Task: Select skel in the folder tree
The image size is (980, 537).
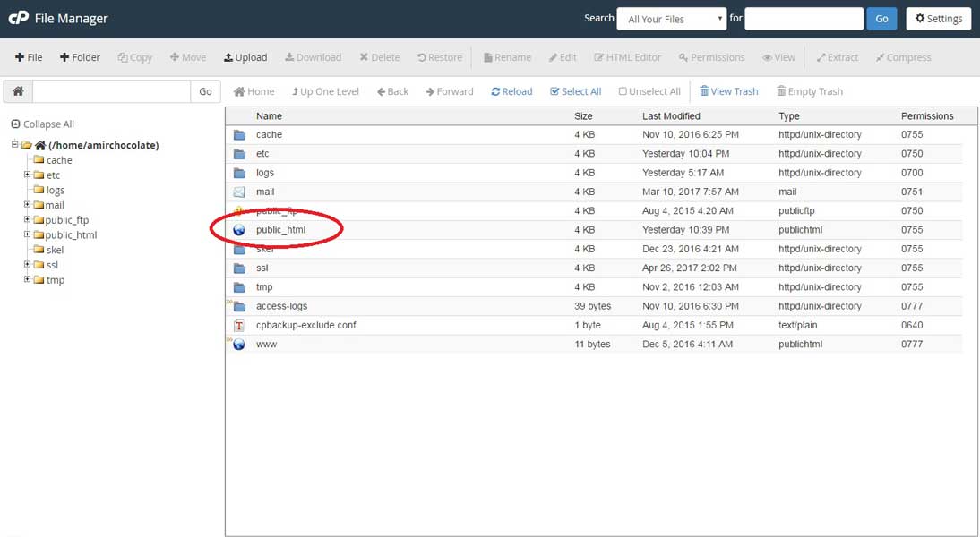Action: tap(55, 250)
